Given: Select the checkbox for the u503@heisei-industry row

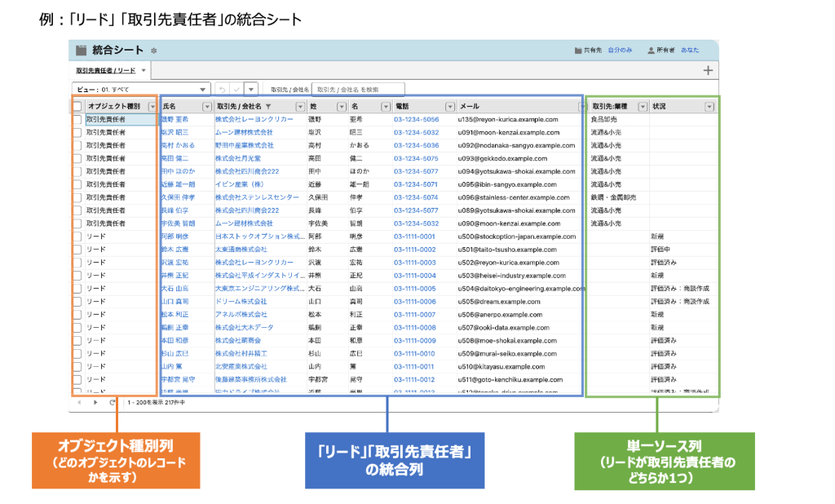Looking at the screenshot, I should pyautogui.click(x=77, y=276).
